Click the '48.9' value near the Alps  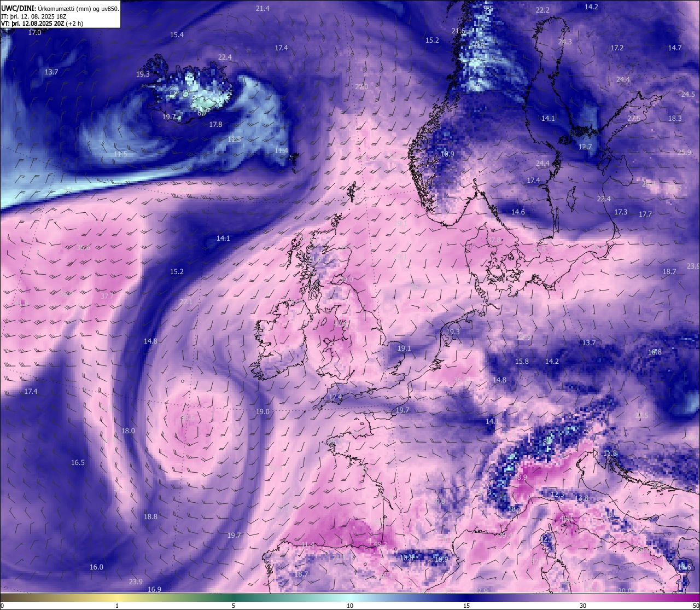click(x=520, y=478)
